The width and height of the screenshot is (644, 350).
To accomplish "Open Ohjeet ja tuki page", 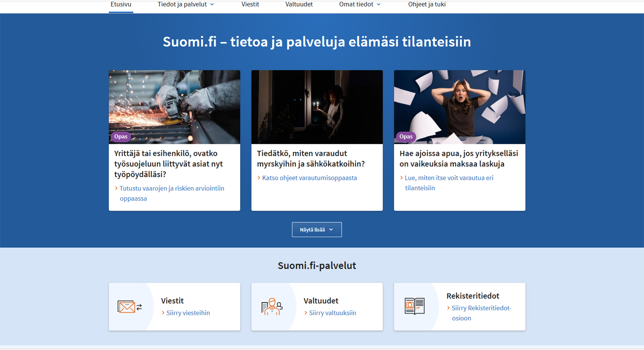I will click(426, 4).
